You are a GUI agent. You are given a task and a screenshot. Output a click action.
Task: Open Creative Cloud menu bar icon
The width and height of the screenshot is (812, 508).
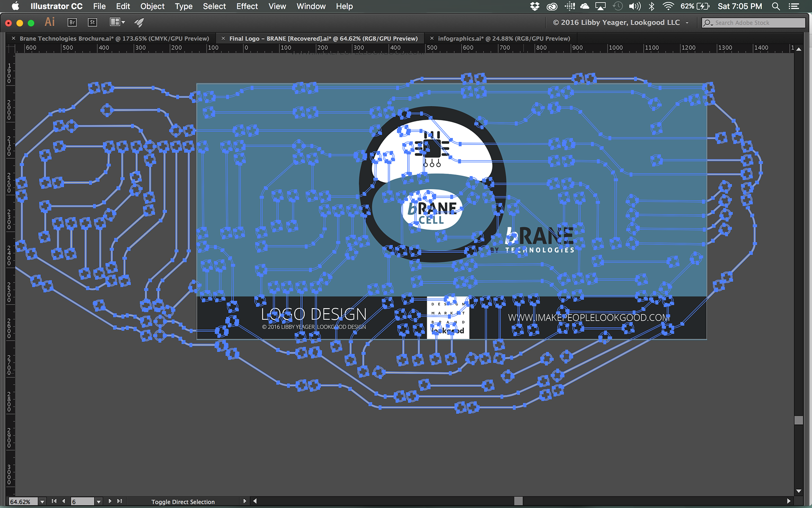[x=552, y=6]
